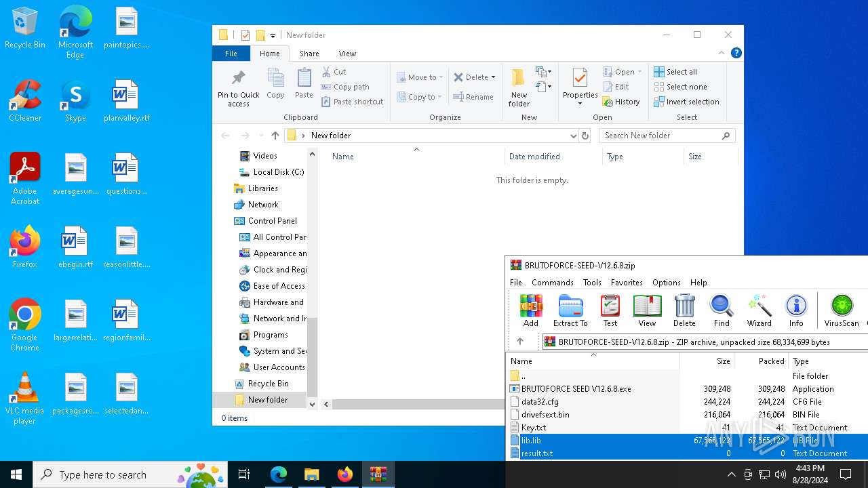Refresh the New folder address bar
Screen dimensions: 868x488
[x=585, y=136]
